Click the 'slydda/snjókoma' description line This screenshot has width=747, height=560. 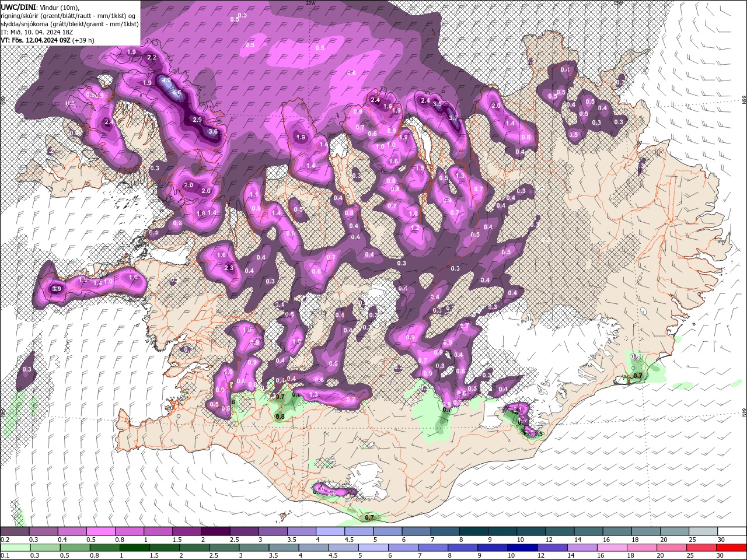coord(69,24)
